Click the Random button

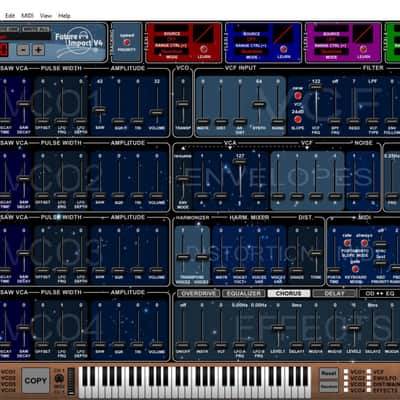coord(329,387)
